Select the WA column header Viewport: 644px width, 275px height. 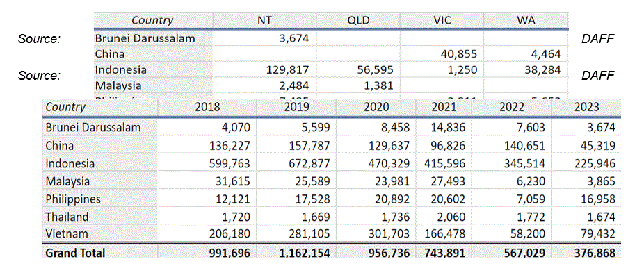point(526,21)
